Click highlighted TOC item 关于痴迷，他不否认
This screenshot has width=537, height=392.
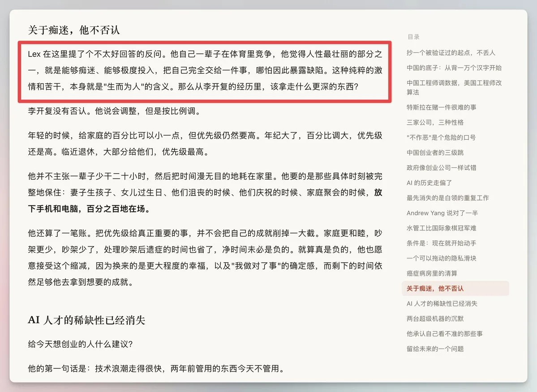point(455,288)
